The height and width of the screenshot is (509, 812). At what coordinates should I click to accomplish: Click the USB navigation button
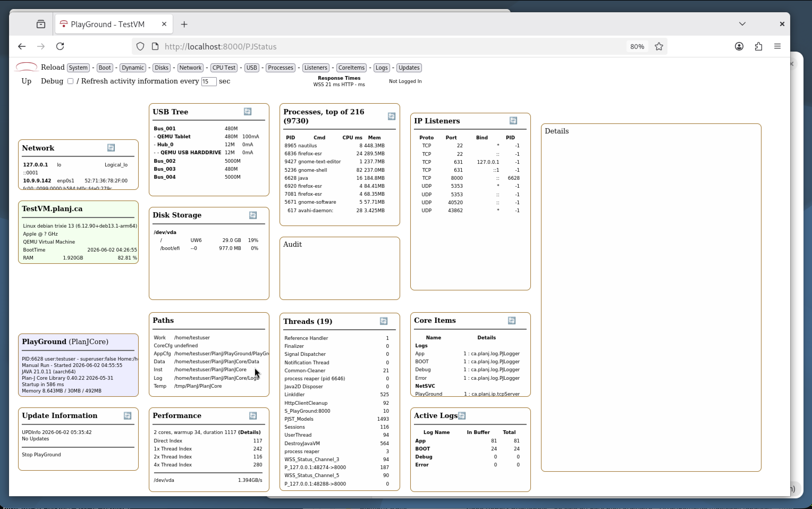click(x=252, y=68)
